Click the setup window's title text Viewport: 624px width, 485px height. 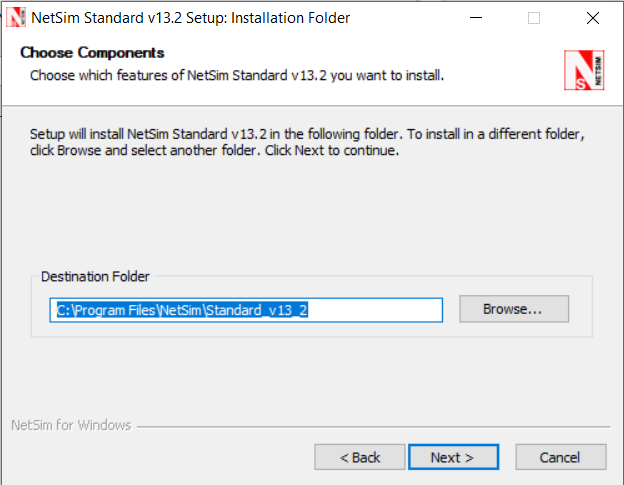[191, 18]
